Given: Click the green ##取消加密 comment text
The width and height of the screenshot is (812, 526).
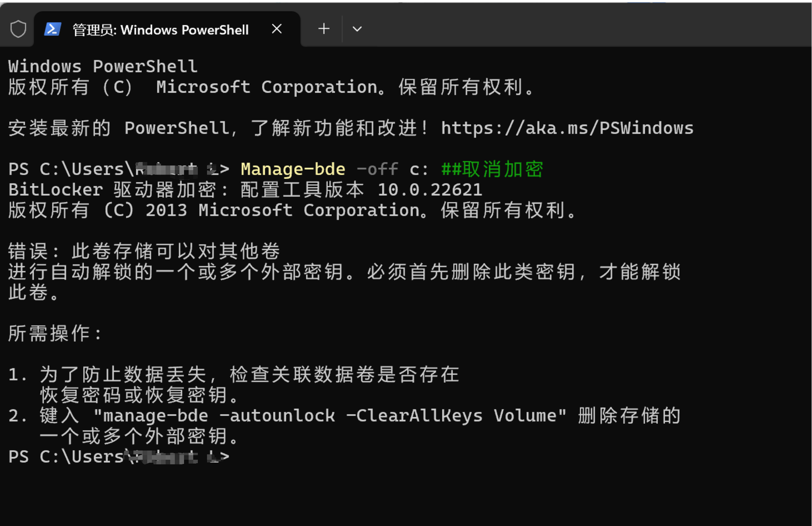Looking at the screenshot, I should click(491, 169).
